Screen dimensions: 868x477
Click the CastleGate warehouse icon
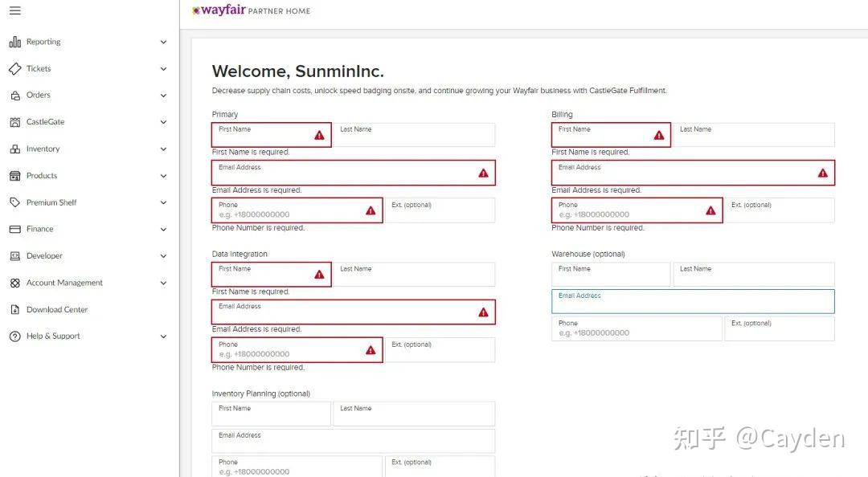coord(14,122)
